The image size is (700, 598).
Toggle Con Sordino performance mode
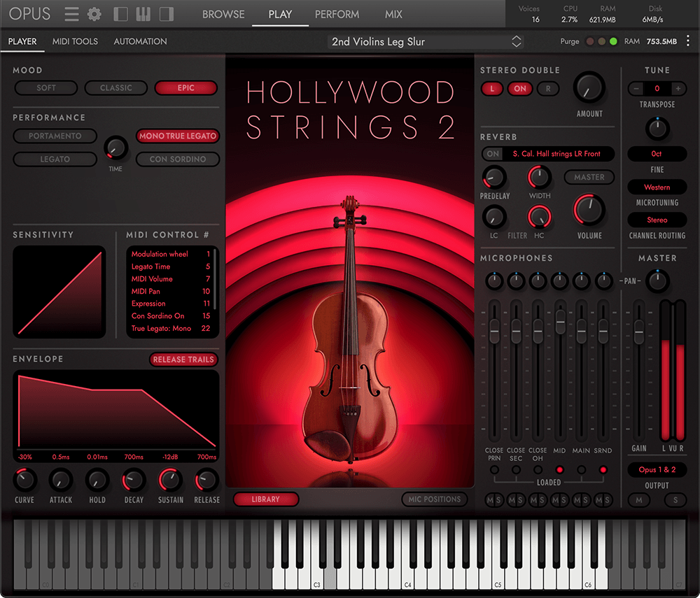(x=177, y=159)
